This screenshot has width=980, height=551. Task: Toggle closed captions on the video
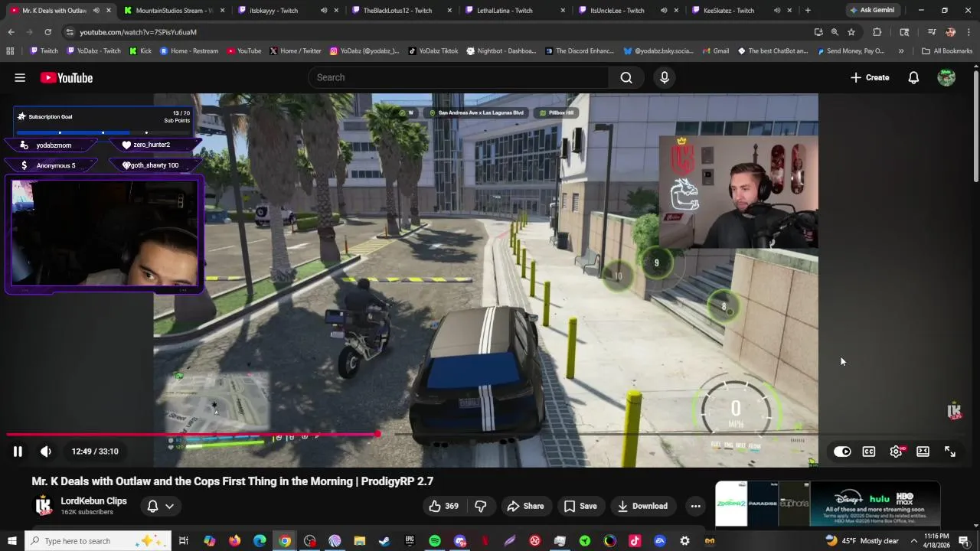pos(869,452)
